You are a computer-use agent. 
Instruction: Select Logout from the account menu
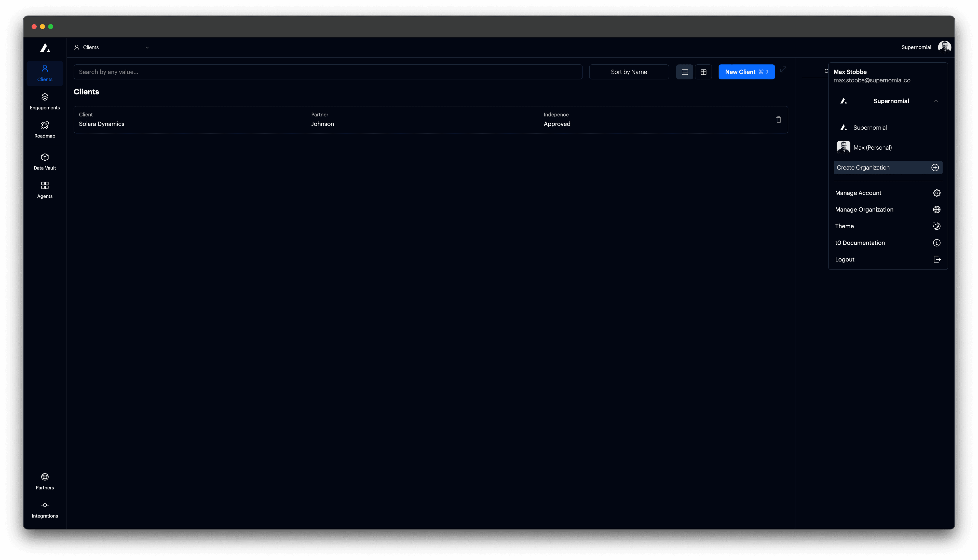pyautogui.click(x=888, y=259)
